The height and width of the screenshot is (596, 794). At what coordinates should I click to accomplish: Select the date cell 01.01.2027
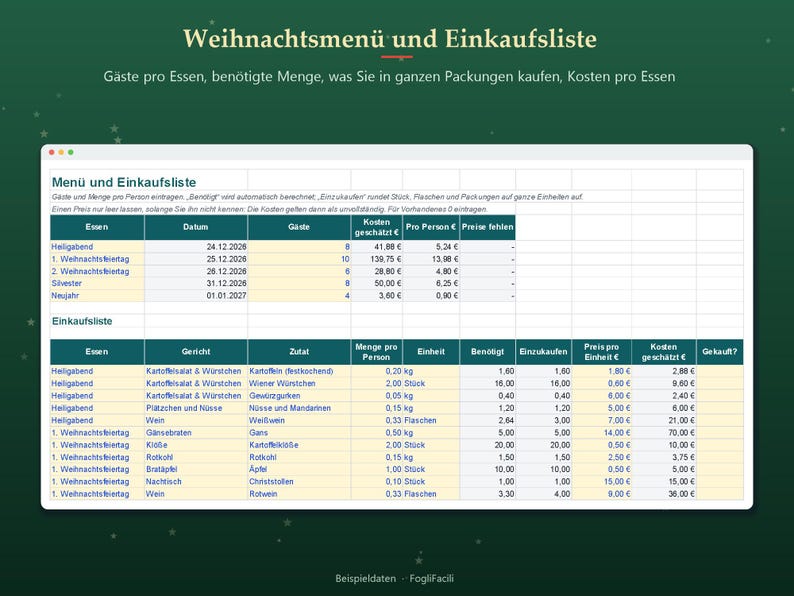point(196,295)
